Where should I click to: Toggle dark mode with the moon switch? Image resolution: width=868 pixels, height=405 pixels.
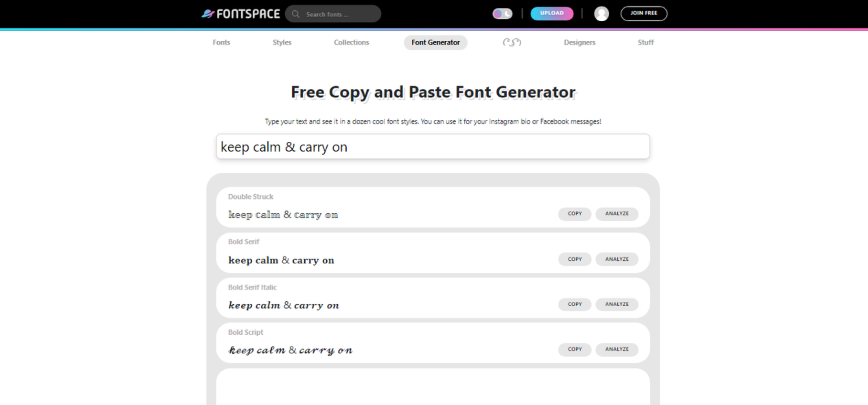pyautogui.click(x=502, y=13)
